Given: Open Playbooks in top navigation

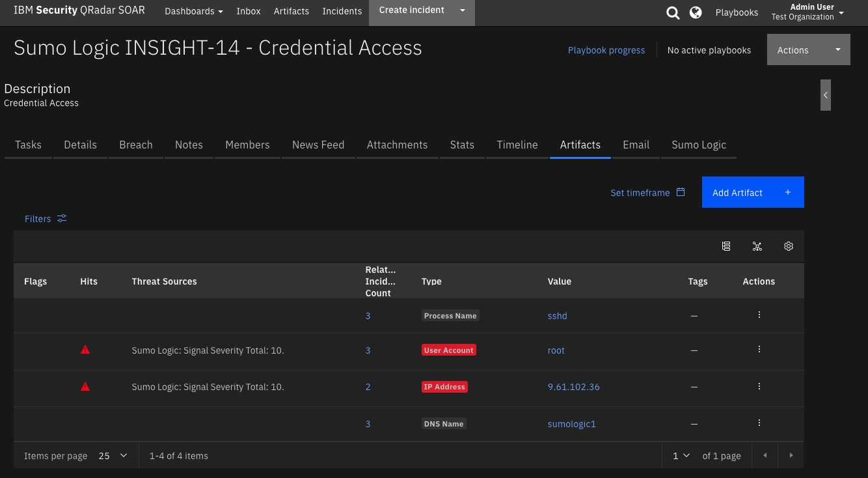Looking at the screenshot, I should [x=737, y=12].
